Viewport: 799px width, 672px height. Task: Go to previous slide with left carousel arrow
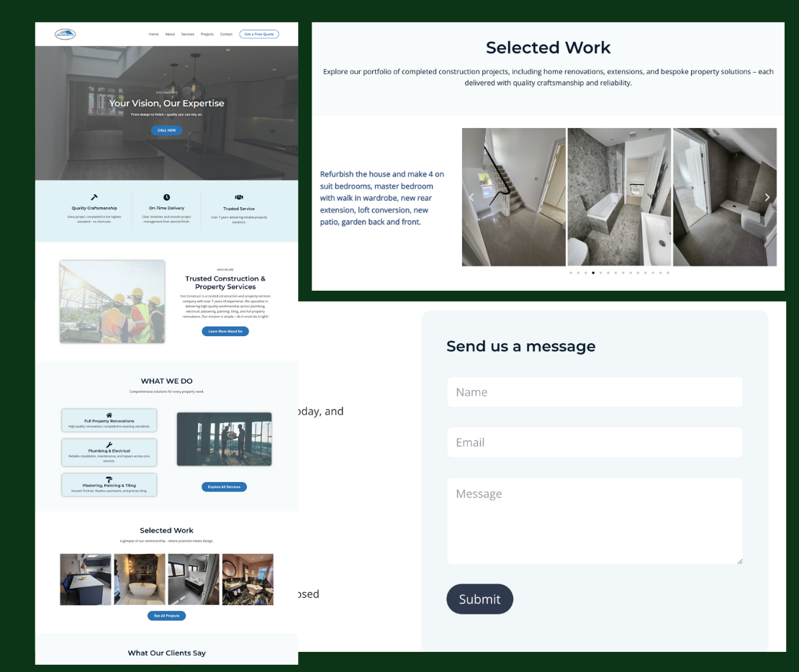coord(471,197)
